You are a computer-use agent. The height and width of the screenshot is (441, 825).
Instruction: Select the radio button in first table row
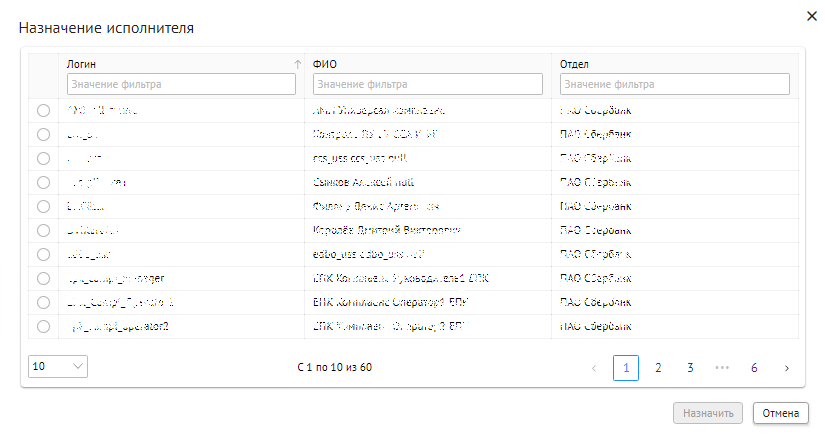(43, 110)
